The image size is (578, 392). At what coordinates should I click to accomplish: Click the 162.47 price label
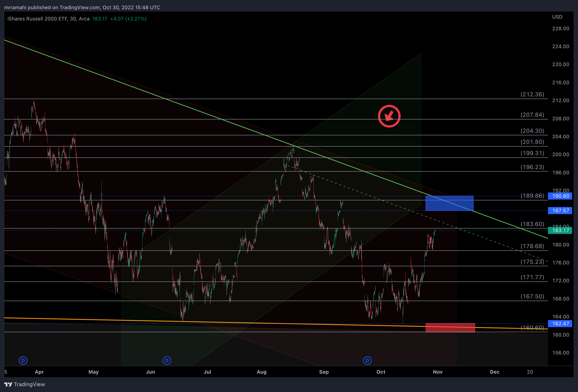pyautogui.click(x=560, y=324)
